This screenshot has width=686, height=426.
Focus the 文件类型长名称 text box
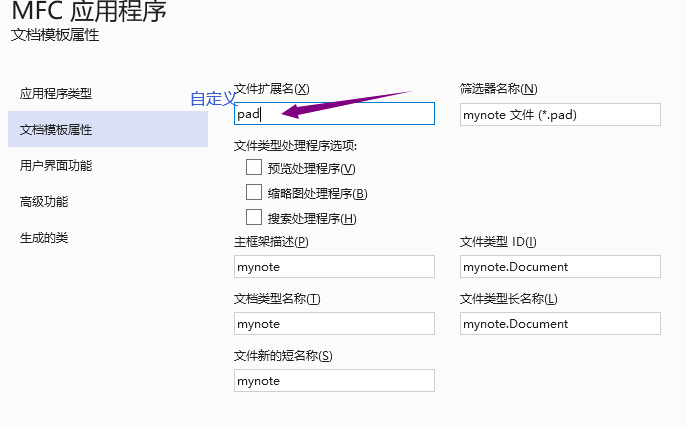click(x=560, y=324)
